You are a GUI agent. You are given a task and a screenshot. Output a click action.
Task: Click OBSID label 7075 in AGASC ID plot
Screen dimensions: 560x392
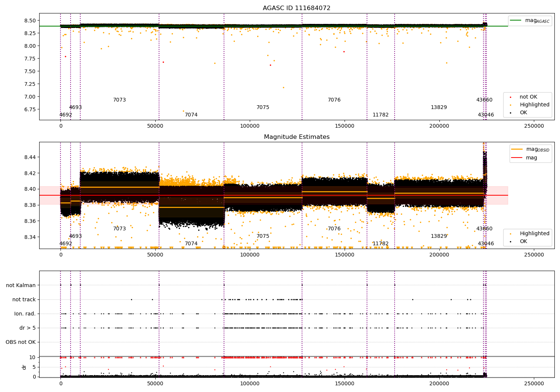click(263, 108)
